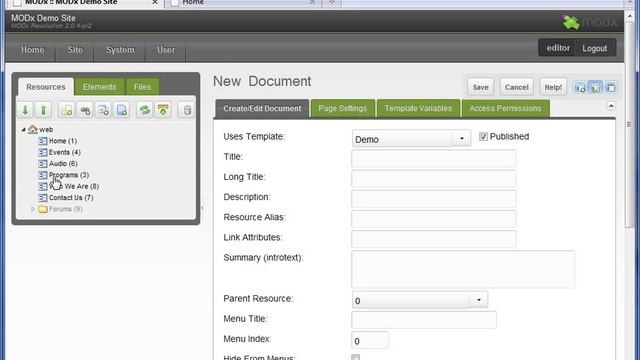Click into the Description field
This screenshot has width=640, height=360.
(x=433, y=199)
